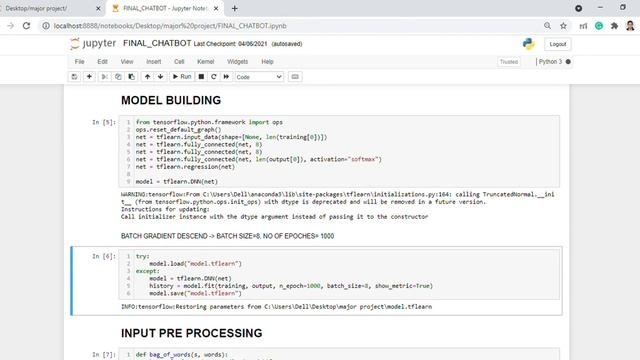Move selected cell down arrow
Screen dimensions: 640x360
(160, 77)
